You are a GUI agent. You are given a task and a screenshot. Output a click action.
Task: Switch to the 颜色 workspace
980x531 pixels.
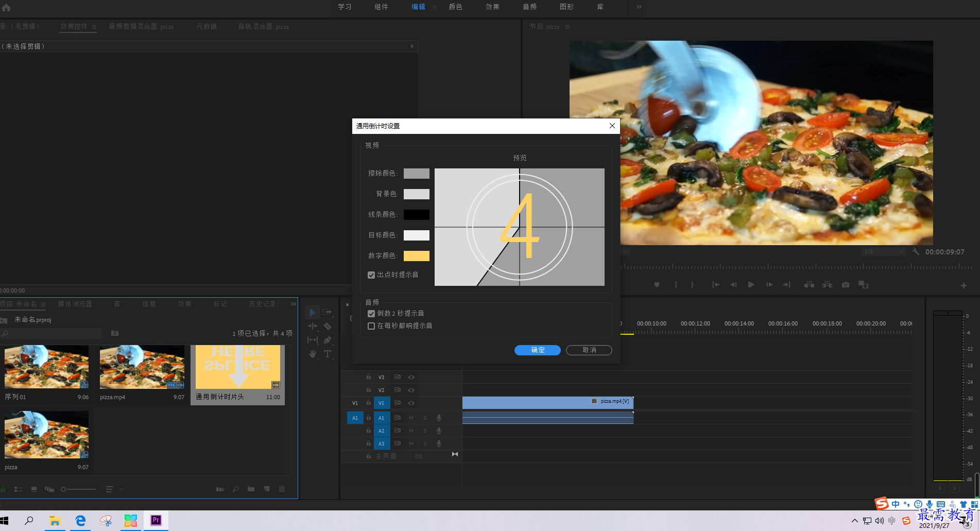click(x=455, y=7)
